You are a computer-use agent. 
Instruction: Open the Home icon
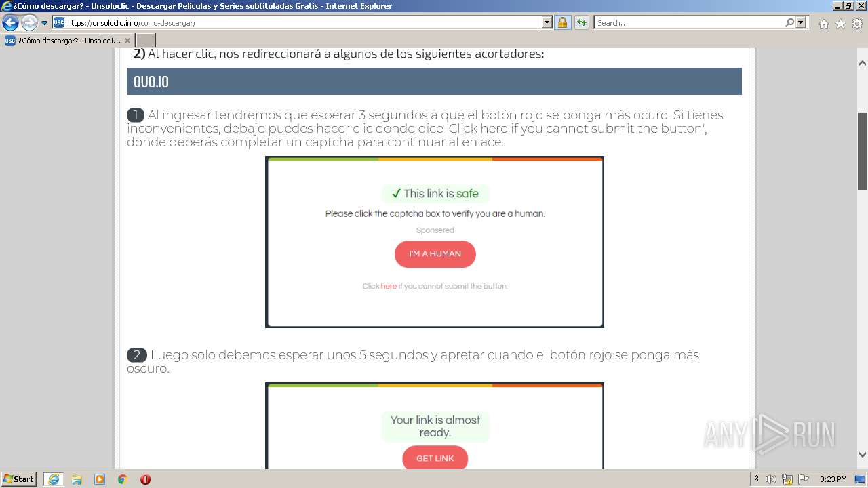click(x=823, y=24)
